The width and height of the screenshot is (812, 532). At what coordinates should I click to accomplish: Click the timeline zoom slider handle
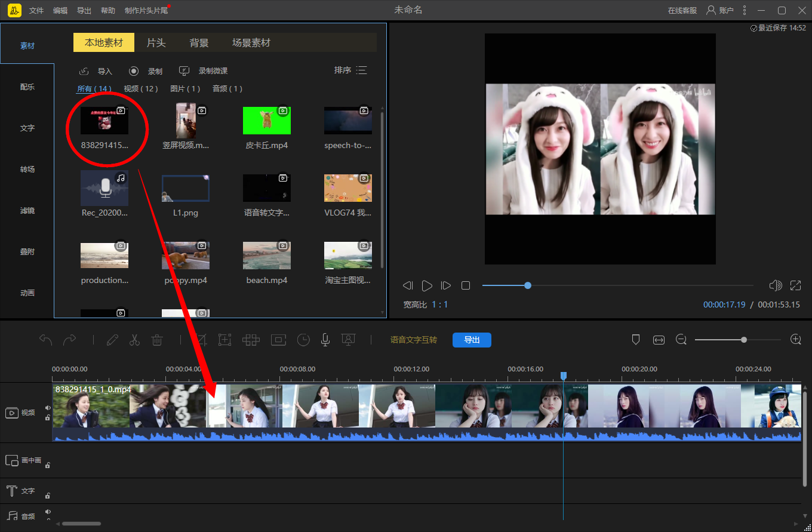tap(744, 340)
